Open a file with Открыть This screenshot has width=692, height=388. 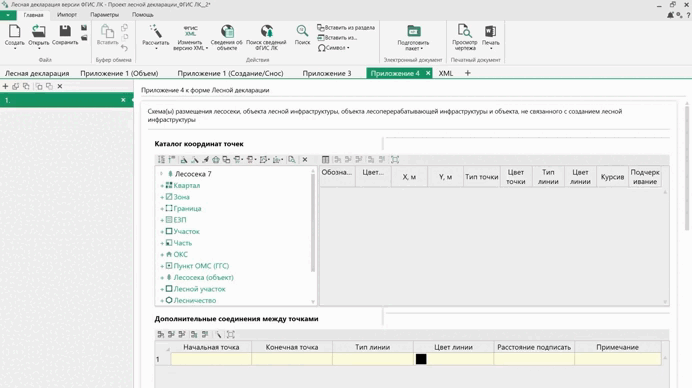click(38, 35)
